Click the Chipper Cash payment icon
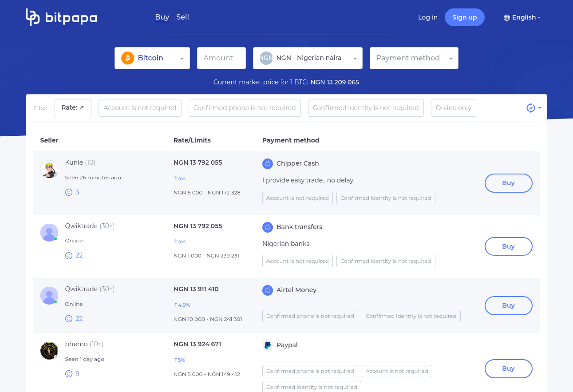573x392 pixels. pyautogui.click(x=268, y=163)
